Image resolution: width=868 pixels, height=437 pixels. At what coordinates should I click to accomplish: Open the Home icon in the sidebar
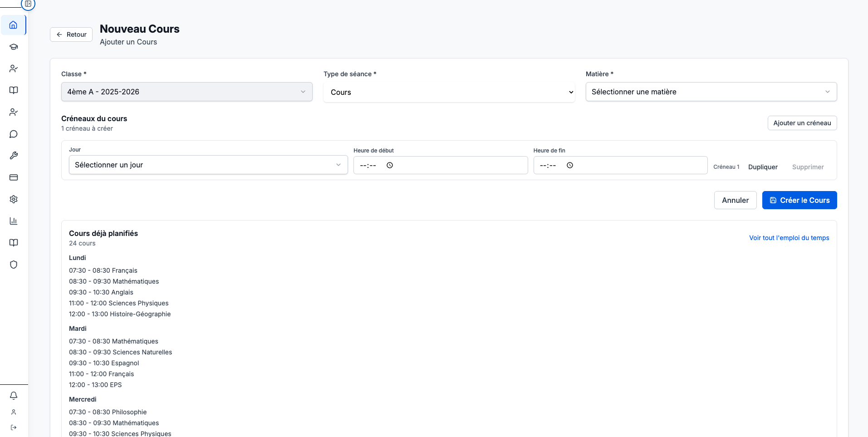tap(14, 25)
